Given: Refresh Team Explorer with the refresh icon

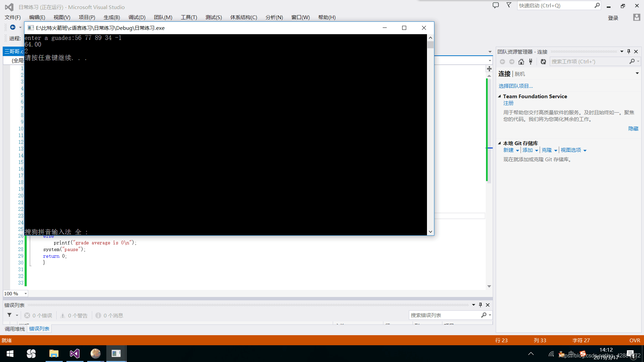Looking at the screenshot, I should (x=543, y=62).
